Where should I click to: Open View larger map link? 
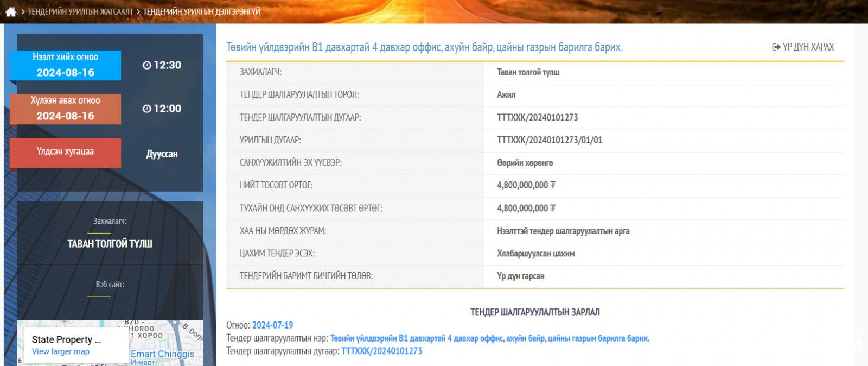coord(61,351)
